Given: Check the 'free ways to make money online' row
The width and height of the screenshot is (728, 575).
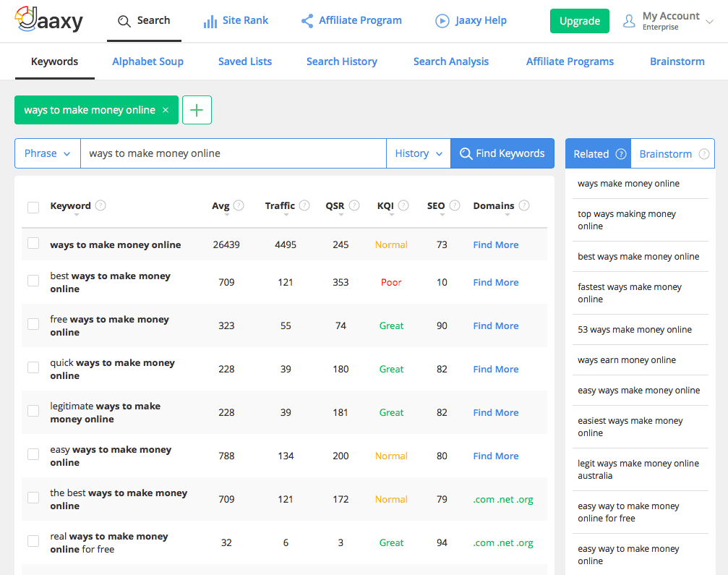Looking at the screenshot, I should (x=33, y=324).
